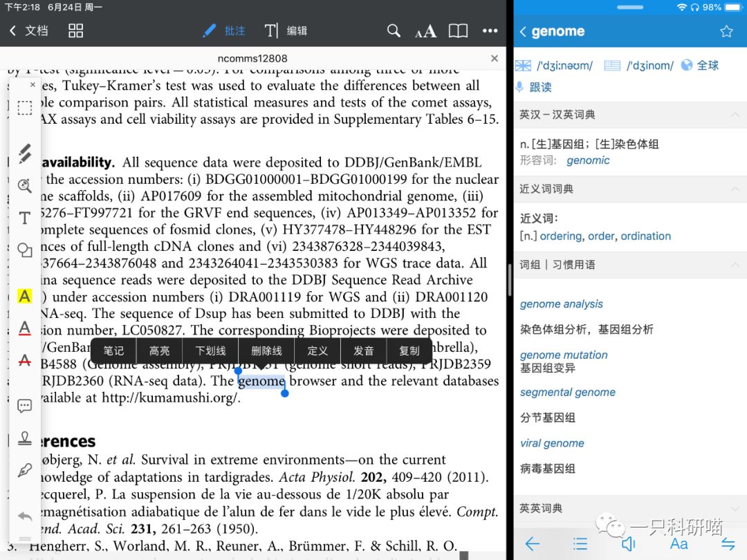Image resolution: width=747 pixels, height=560 pixels.
Task: Open search in the PDF toolbar
Action: [x=394, y=30]
